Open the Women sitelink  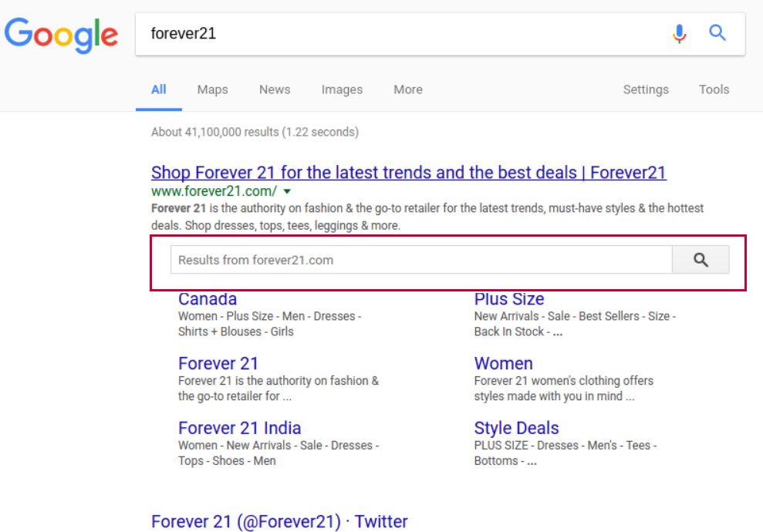[x=503, y=363]
